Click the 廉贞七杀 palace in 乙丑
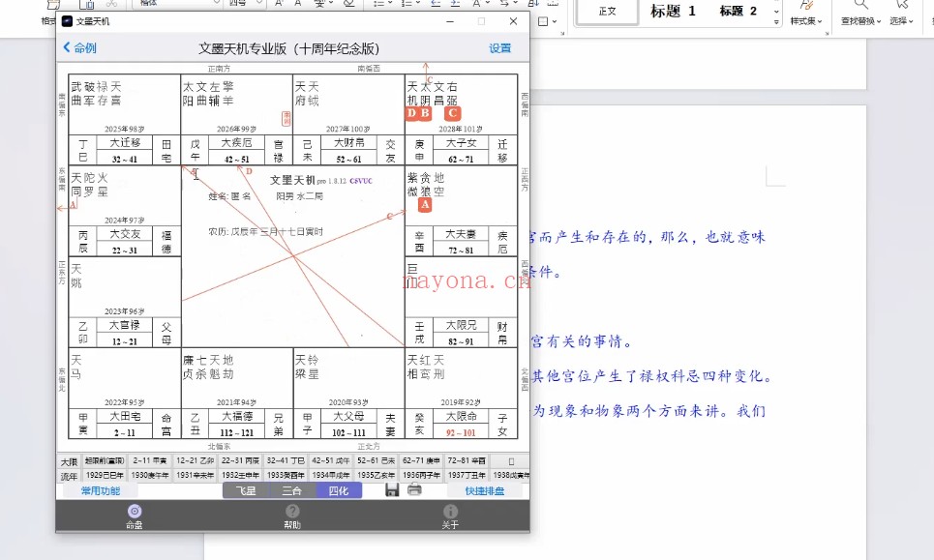The width and height of the screenshot is (934, 560). tap(236, 393)
